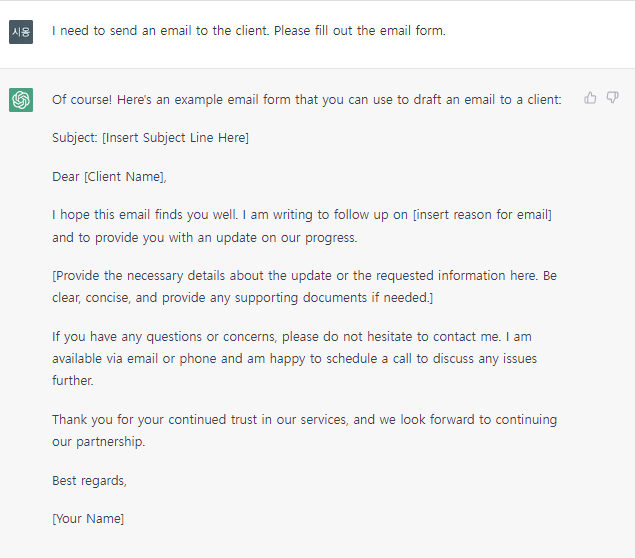635x558 pixels.
Task: Click the "our partnership." text
Action: pyautogui.click(x=98, y=441)
